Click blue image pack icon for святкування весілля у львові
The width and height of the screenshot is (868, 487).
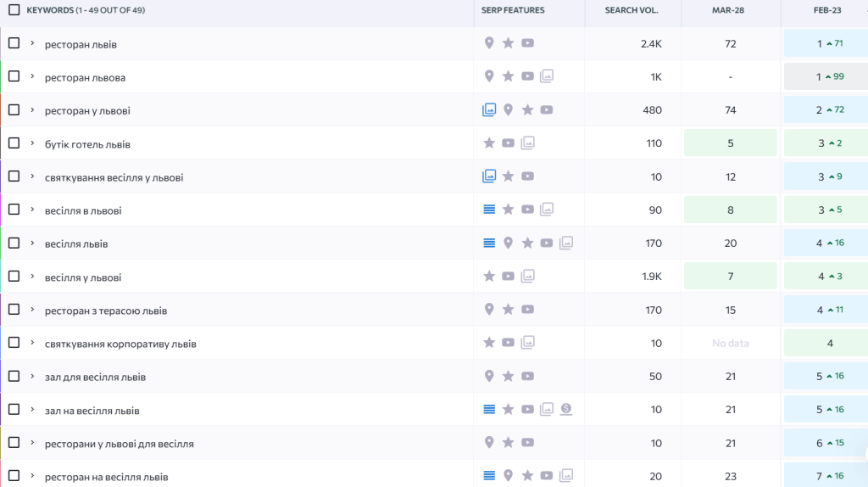point(489,176)
